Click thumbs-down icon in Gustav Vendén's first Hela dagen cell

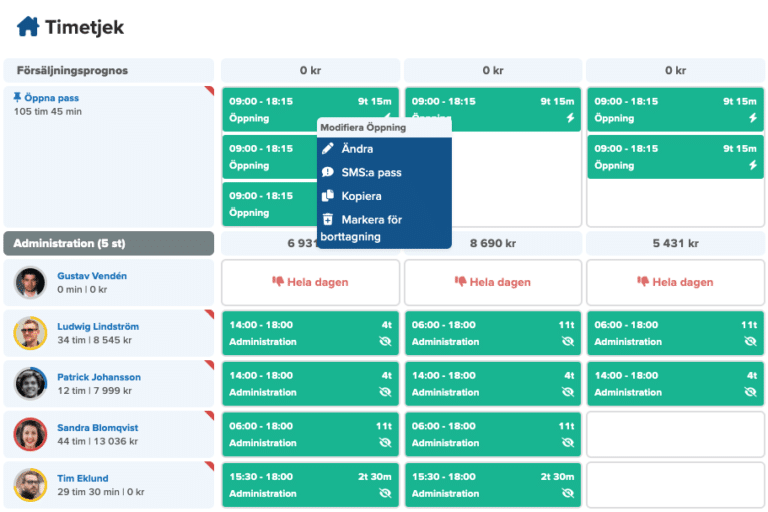[x=278, y=282]
